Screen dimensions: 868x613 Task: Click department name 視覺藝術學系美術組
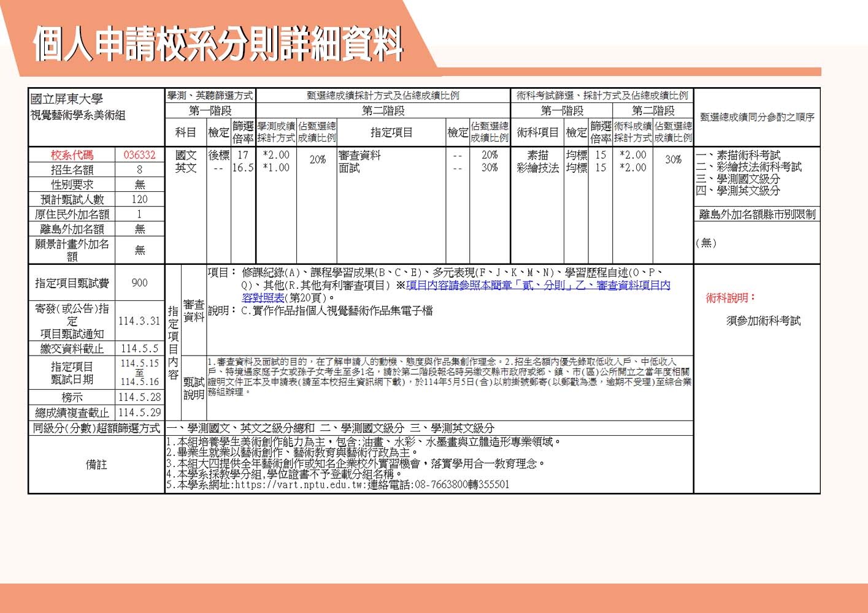pyautogui.click(x=78, y=115)
